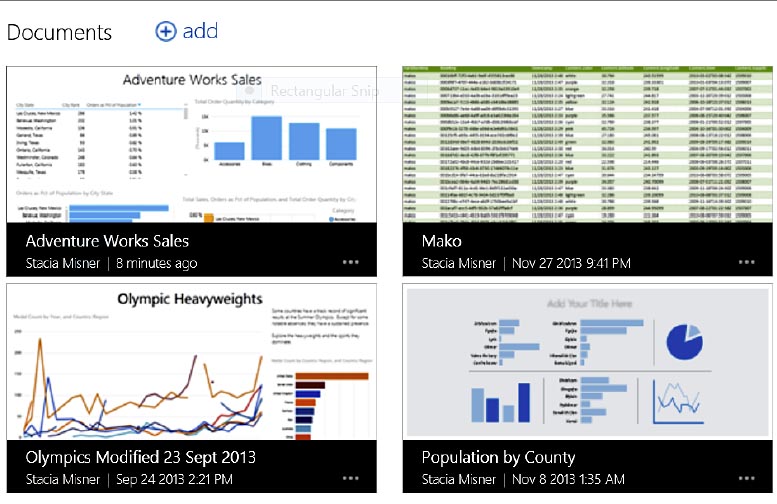Open the Mako spreadsheet preview thumbnail
This screenshot has height=504, width=777.
point(587,145)
